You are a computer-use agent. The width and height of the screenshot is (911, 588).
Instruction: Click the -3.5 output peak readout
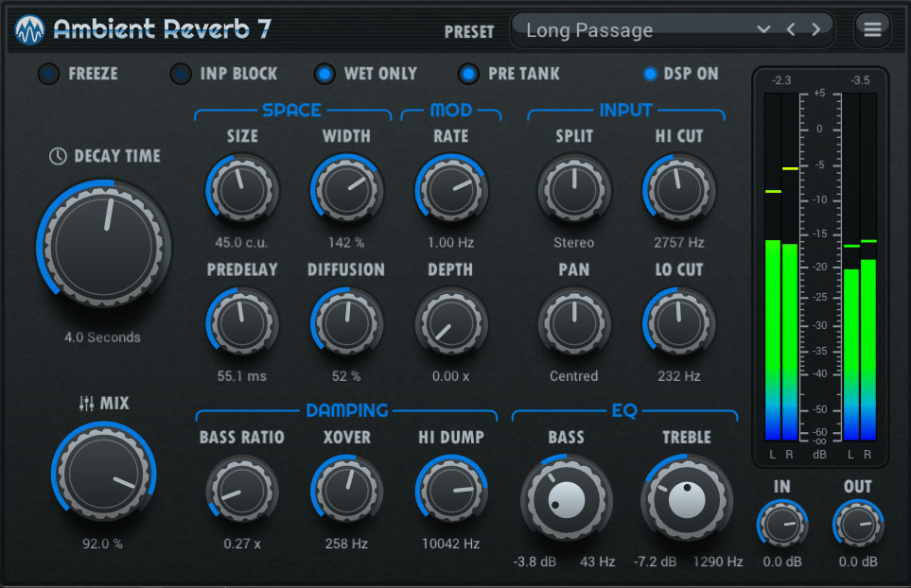[x=860, y=80]
